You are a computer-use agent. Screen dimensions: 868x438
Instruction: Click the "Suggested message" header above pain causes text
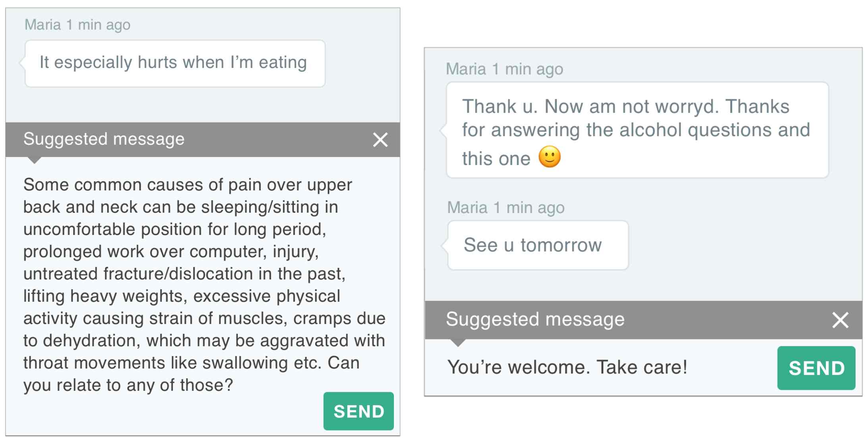pos(104,139)
